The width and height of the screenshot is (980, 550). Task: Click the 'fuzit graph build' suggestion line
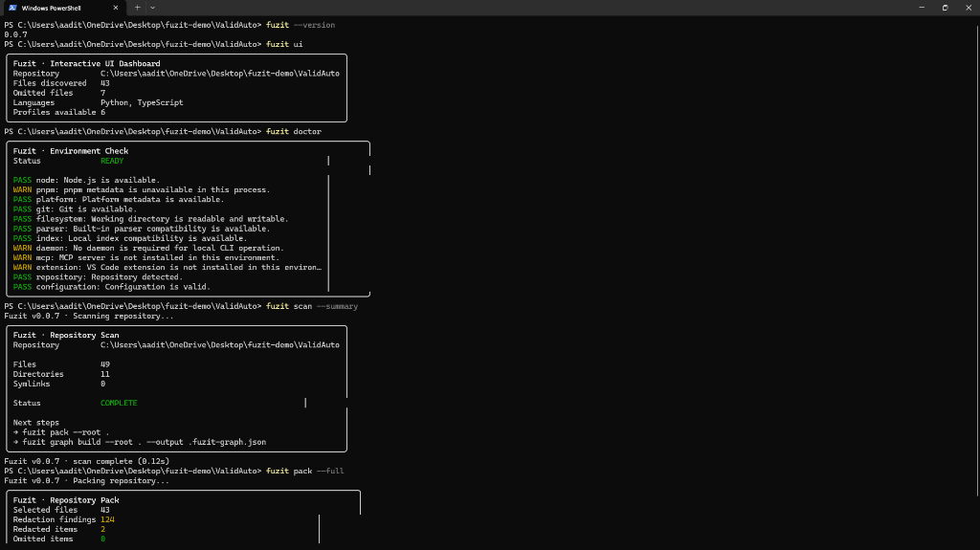point(140,442)
